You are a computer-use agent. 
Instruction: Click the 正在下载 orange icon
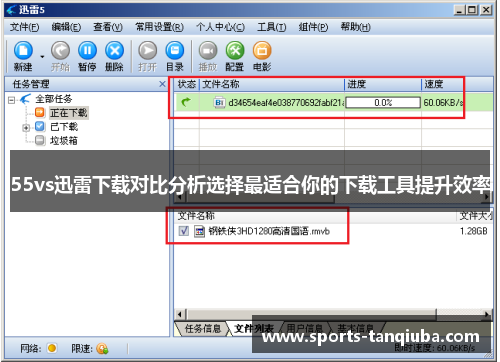pyautogui.click(x=40, y=113)
